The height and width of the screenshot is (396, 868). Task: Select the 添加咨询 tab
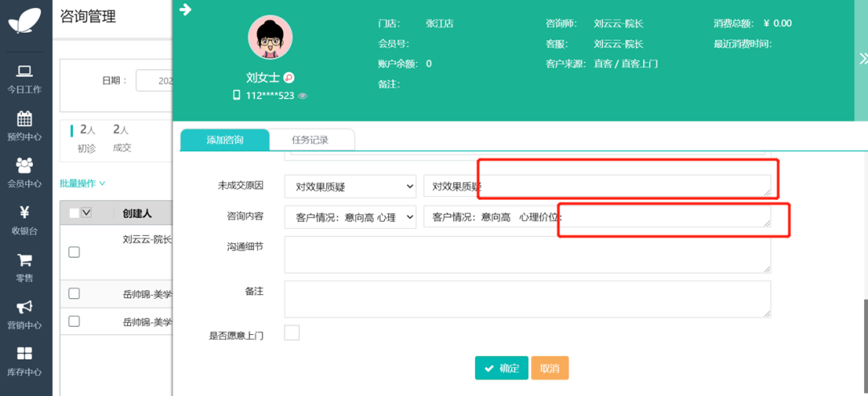pos(224,140)
